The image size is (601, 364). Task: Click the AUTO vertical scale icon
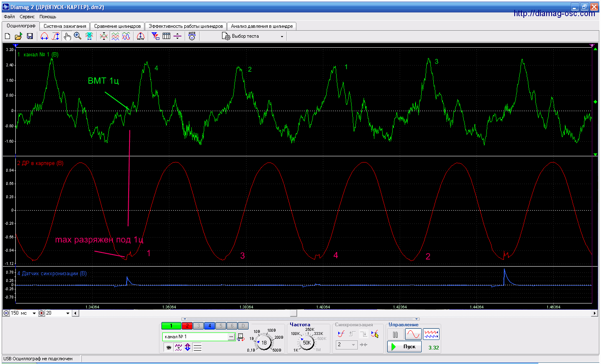(141, 36)
